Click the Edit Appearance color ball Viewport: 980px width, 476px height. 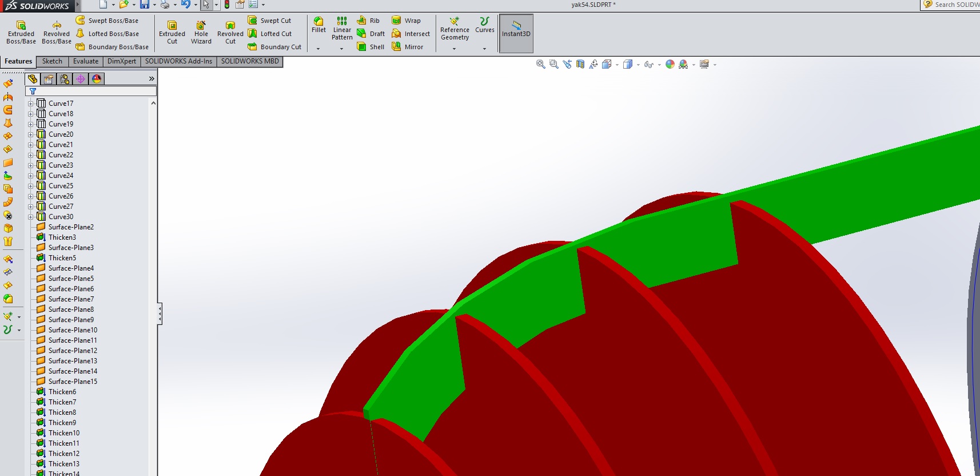(x=670, y=64)
